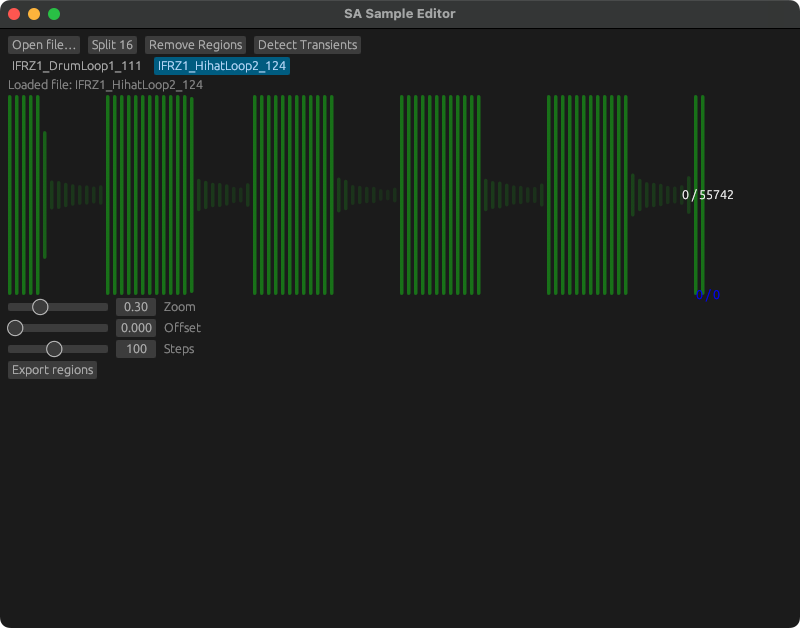Click the Steps value field 100
Screen dimensions: 800x628
pos(136,349)
